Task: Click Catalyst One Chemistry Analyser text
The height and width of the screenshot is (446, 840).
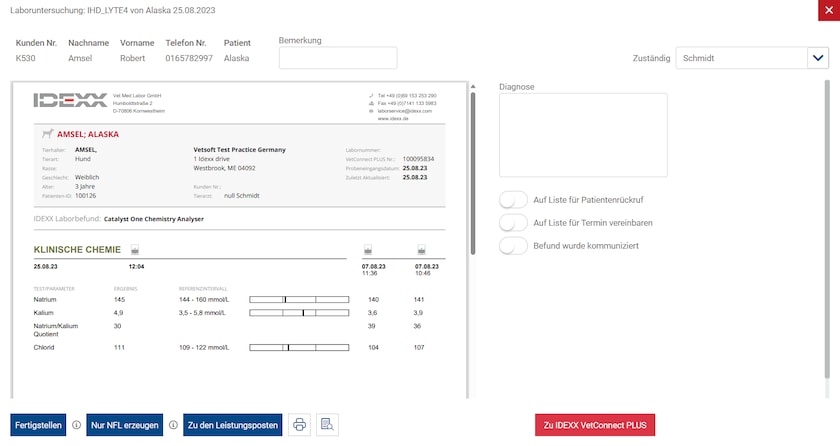Action: coord(154,219)
